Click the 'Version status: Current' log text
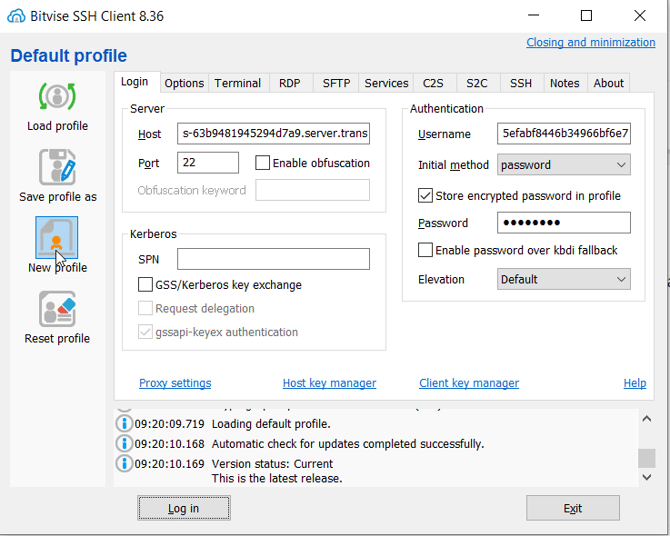This screenshot has width=670, height=536. coord(272,464)
